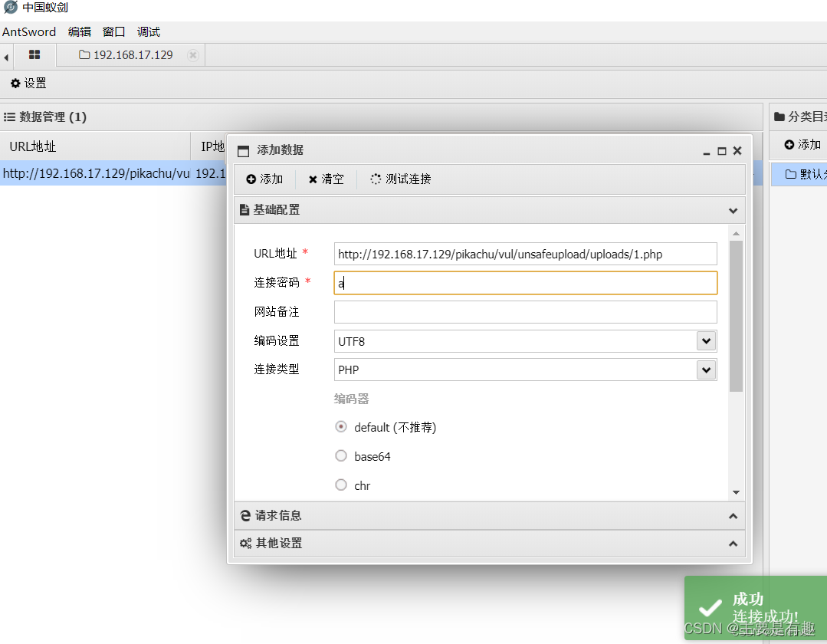Click the 清空 clear button
827x644 pixels.
(x=326, y=179)
